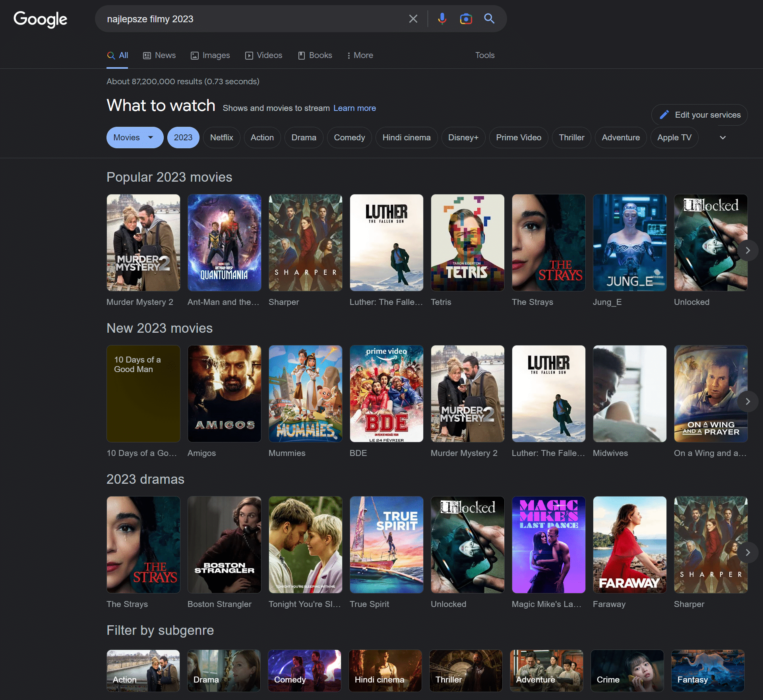
Task: Open the News tab
Action: pyautogui.click(x=159, y=55)
